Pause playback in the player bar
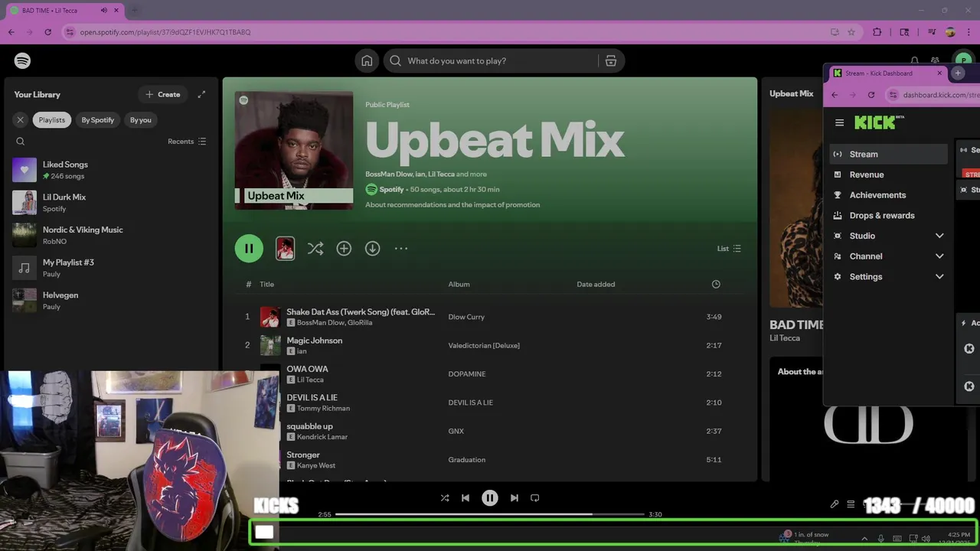The image size is (980, 551). [490, 497]
